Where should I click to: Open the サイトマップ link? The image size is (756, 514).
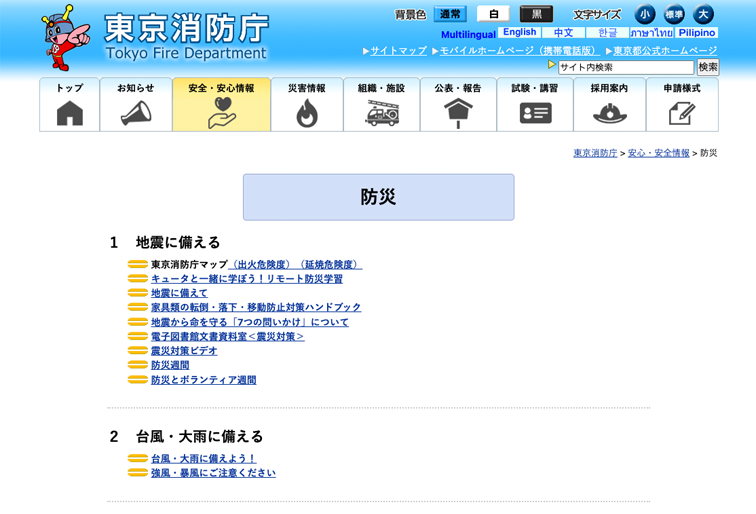coord(398,50)
